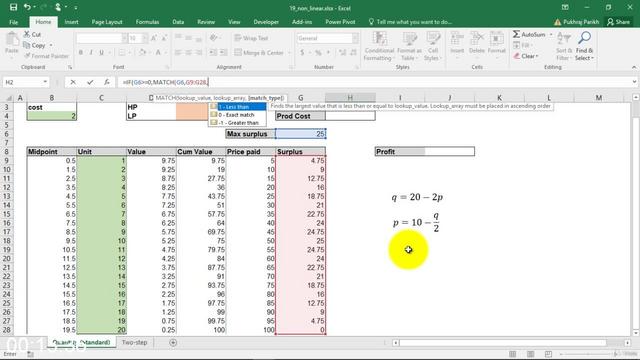
Task: Open the Font name combo box
Action: (x=102, y=38)
